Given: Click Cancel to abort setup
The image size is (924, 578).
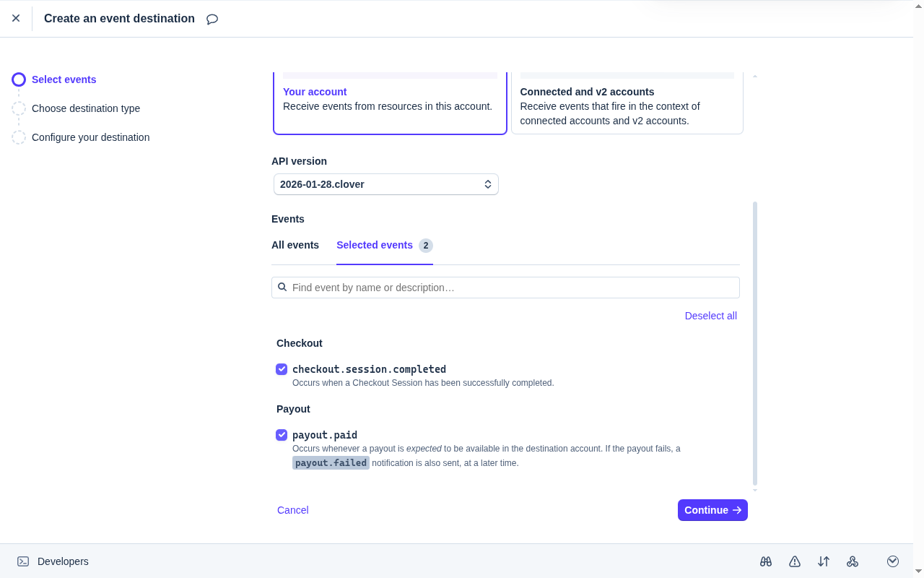Looking at the screenshot, I should [x=292, y=510].
